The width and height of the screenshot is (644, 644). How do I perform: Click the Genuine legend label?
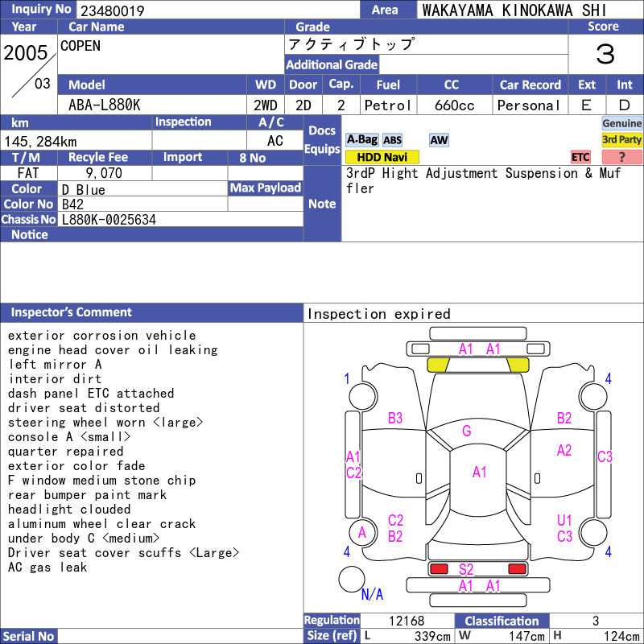pos(621,123)
